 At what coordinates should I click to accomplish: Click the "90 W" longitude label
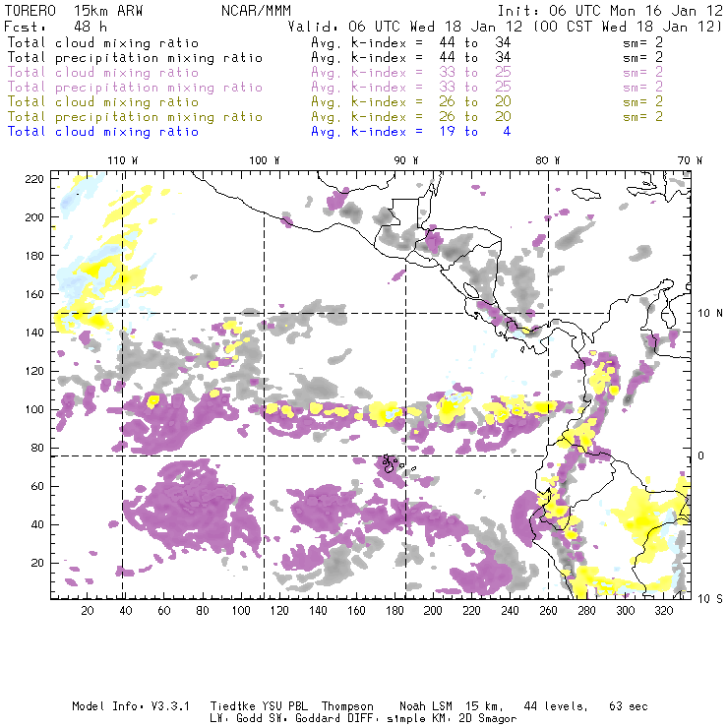[406, 160]
